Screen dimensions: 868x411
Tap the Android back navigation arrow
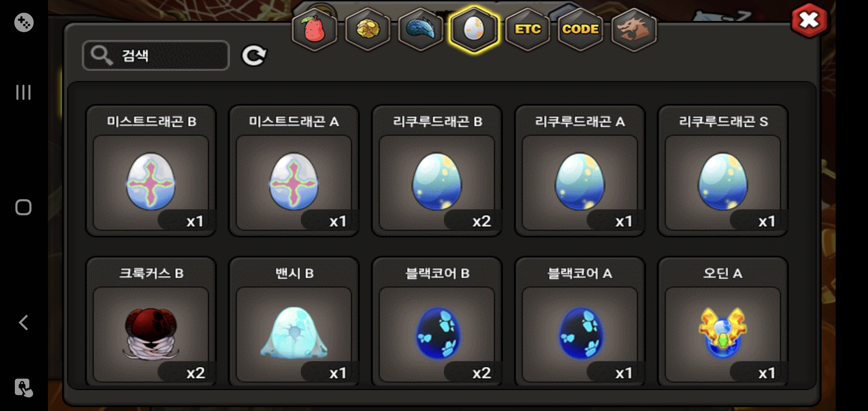tap(24, 322)
